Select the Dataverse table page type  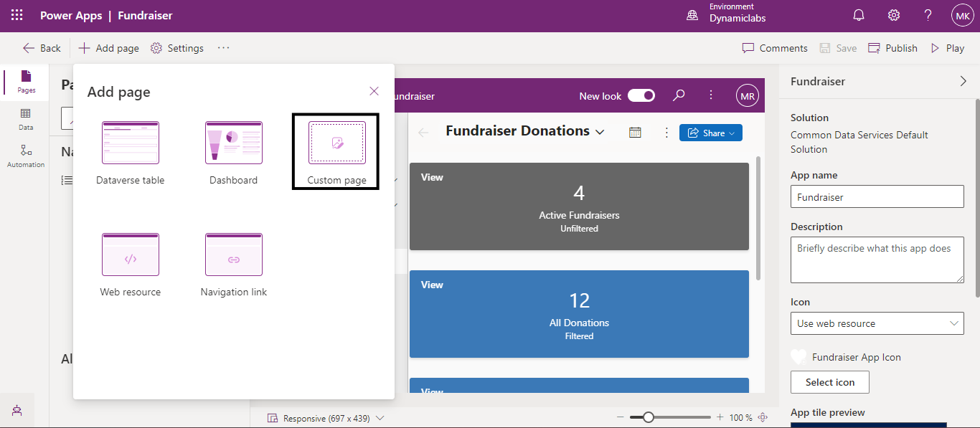point(131,153)
